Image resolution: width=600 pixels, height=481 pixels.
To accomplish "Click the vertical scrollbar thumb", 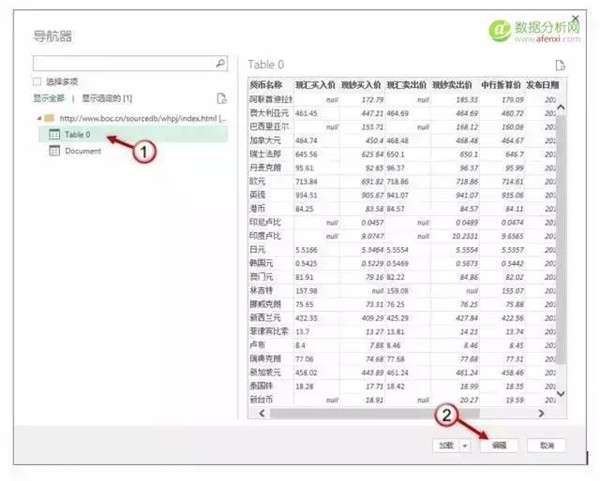I will point(561,239).
